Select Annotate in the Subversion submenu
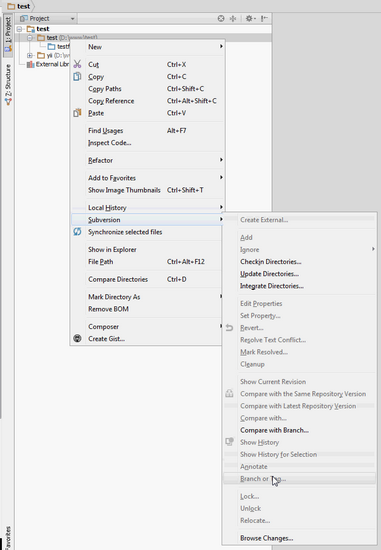This screenshot has width=381, height=550. [254, 467]
